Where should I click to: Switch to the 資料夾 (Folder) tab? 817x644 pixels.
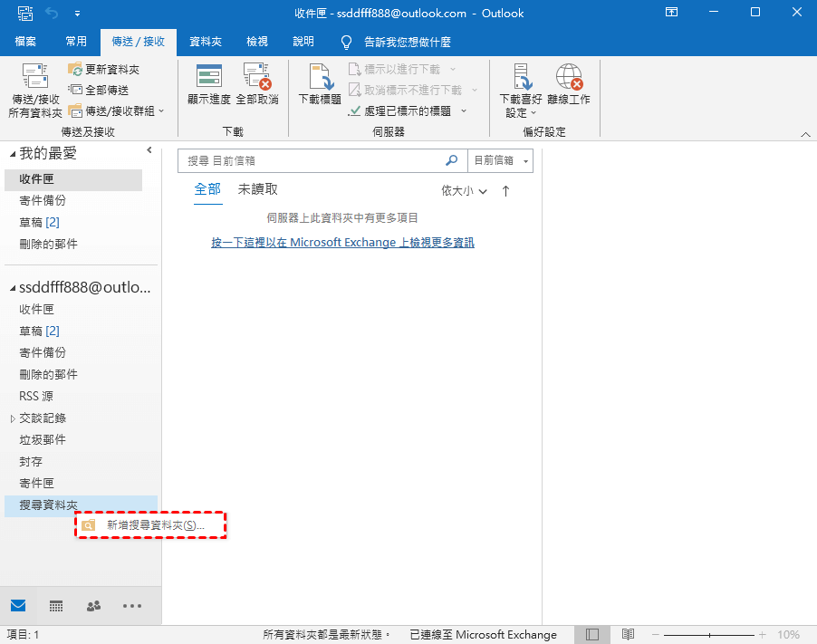click(206, 42)
